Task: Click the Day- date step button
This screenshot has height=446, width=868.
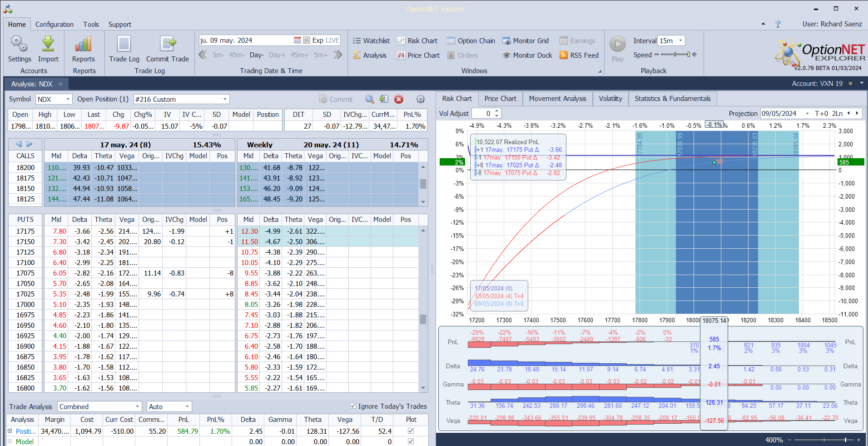Action: point(257,55)
